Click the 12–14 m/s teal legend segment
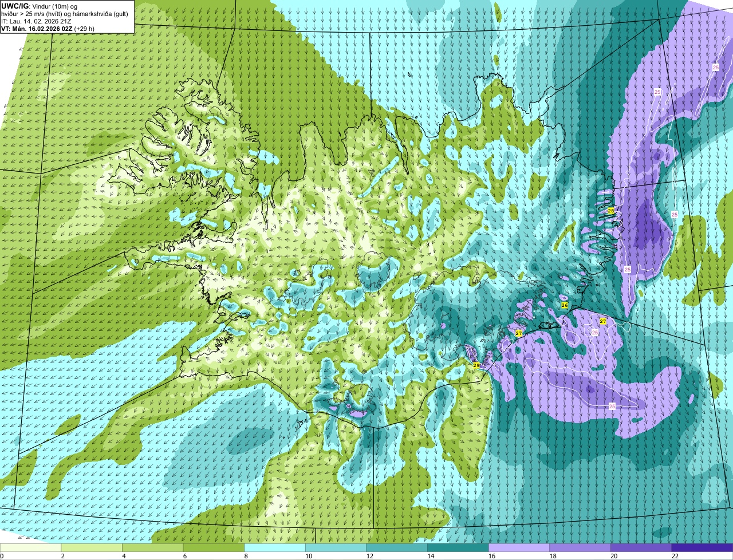 397,547
